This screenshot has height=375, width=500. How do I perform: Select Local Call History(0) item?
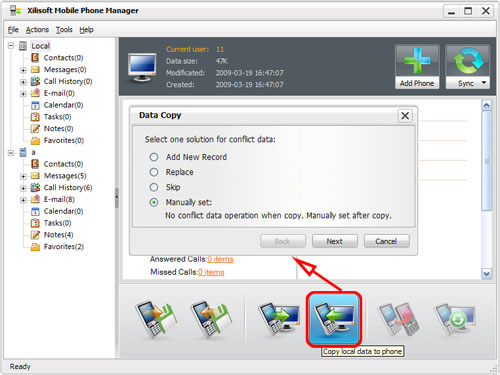(61, 81)
